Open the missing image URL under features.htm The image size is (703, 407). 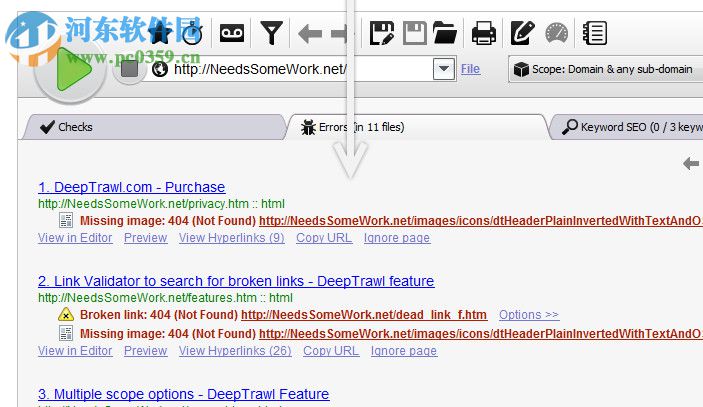coord(481,334)
